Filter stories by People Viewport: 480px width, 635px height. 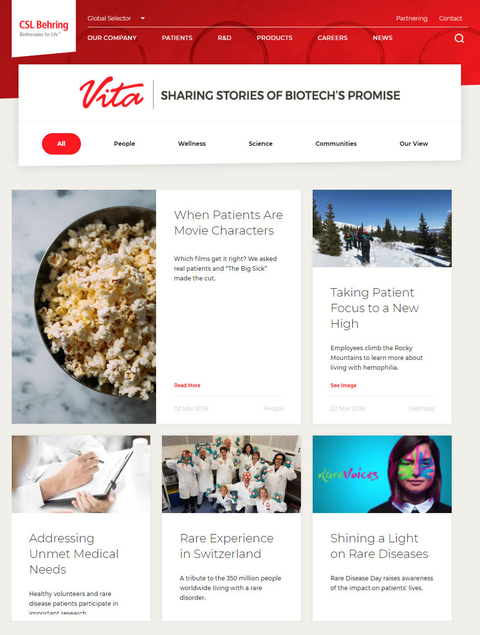[124, 144]
